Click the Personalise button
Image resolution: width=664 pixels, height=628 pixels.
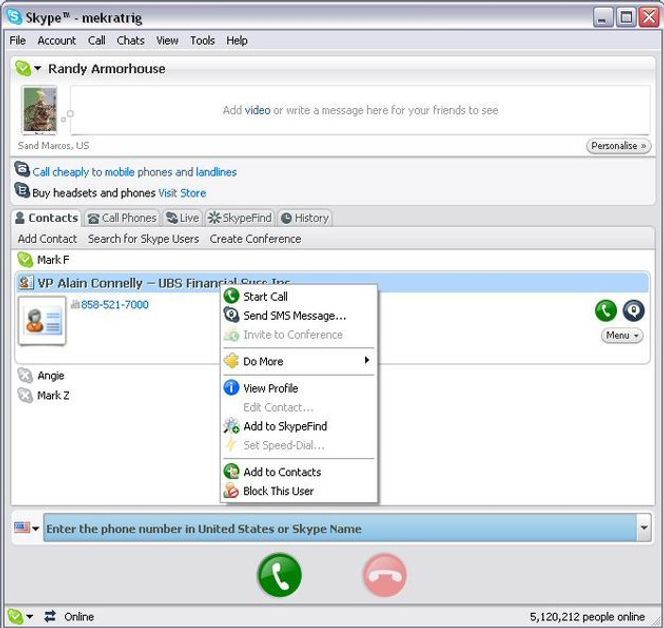(618, 146)
